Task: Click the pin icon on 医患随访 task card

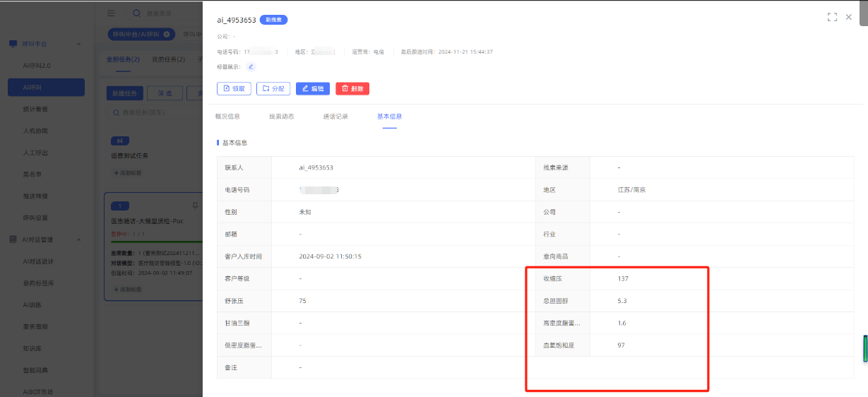Action: 195,206
